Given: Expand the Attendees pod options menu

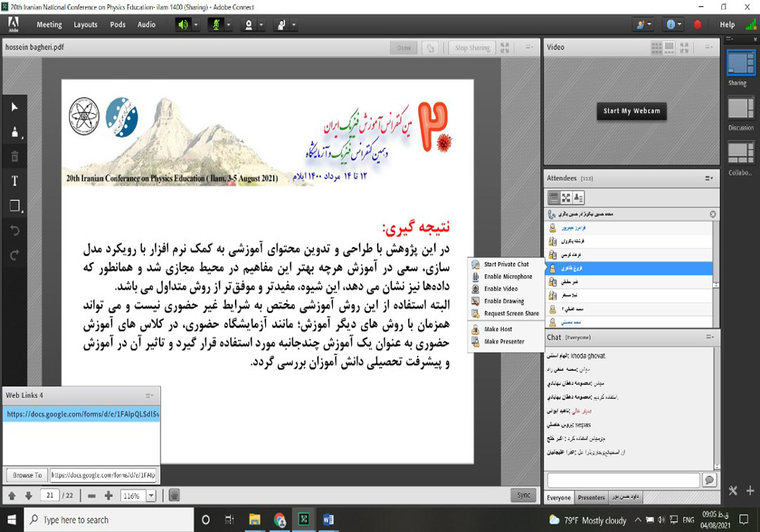Looking at the screenshot, I should (x=708, y=178).
